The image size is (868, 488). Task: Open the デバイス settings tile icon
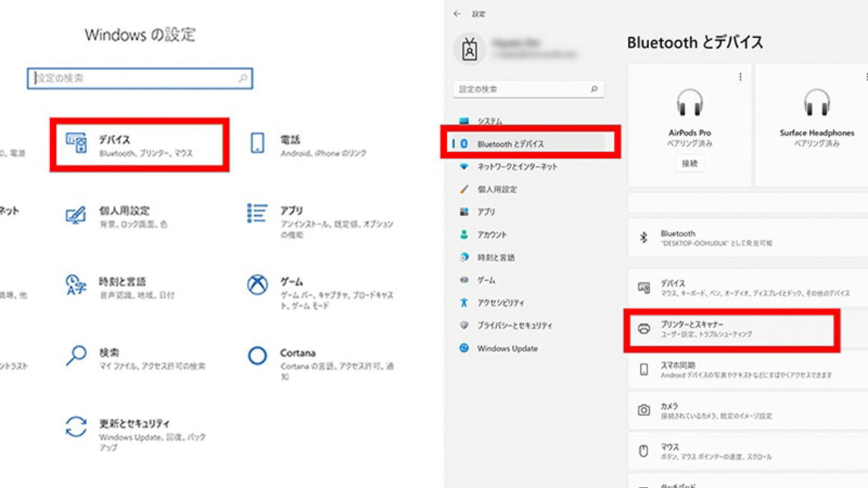point(76,143)
